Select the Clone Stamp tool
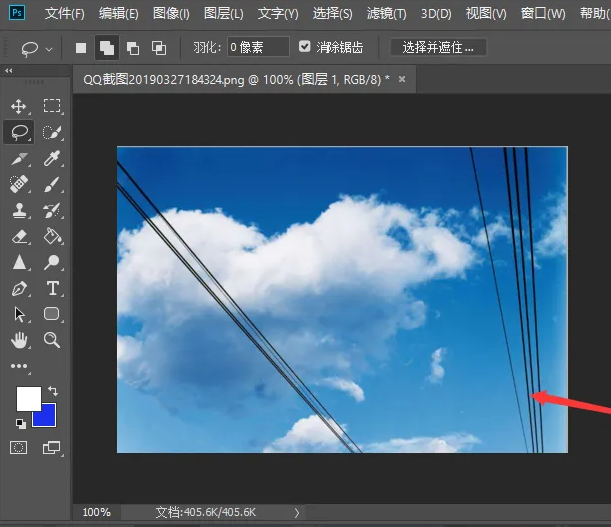Screen dimensions: 611x527 19,211
